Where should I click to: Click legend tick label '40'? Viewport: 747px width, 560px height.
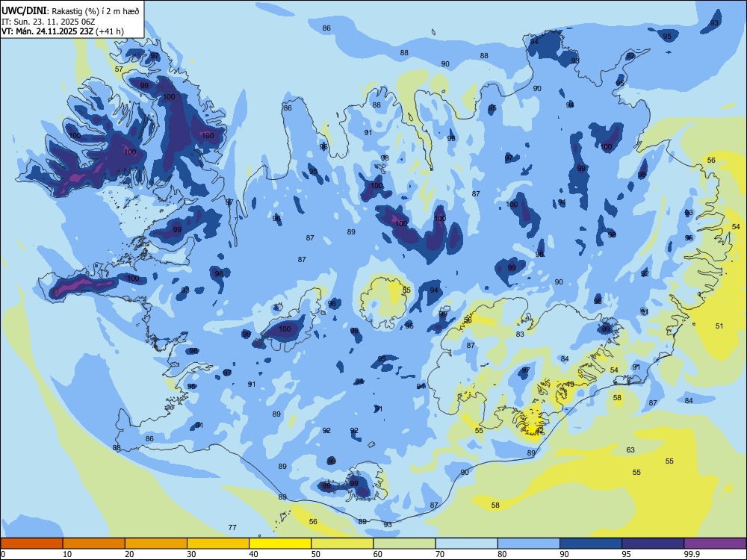tap(254, 554)
